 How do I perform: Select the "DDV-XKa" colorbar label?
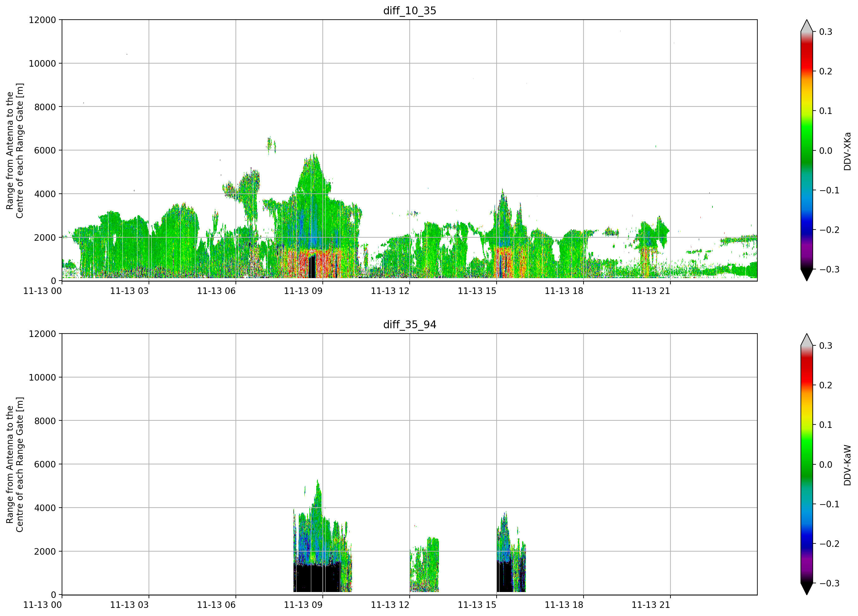click(847, 151)
